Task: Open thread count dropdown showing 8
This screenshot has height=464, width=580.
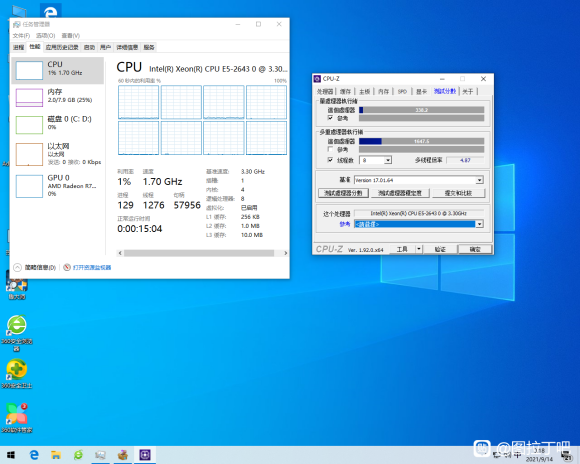Action: (375, 160)
